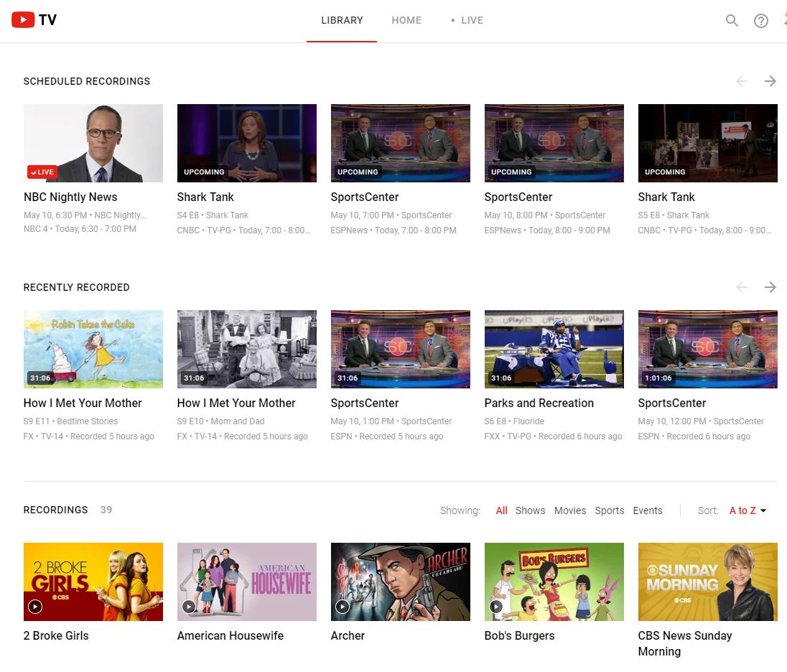The height and width of the screenshot is (672, 787).
Task: Filter recordings by Sports
Action: tap(610, 510)
